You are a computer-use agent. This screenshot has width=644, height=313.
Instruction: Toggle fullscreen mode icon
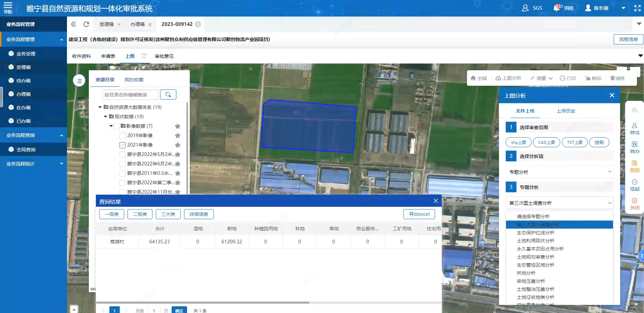[x=637, y=8]
